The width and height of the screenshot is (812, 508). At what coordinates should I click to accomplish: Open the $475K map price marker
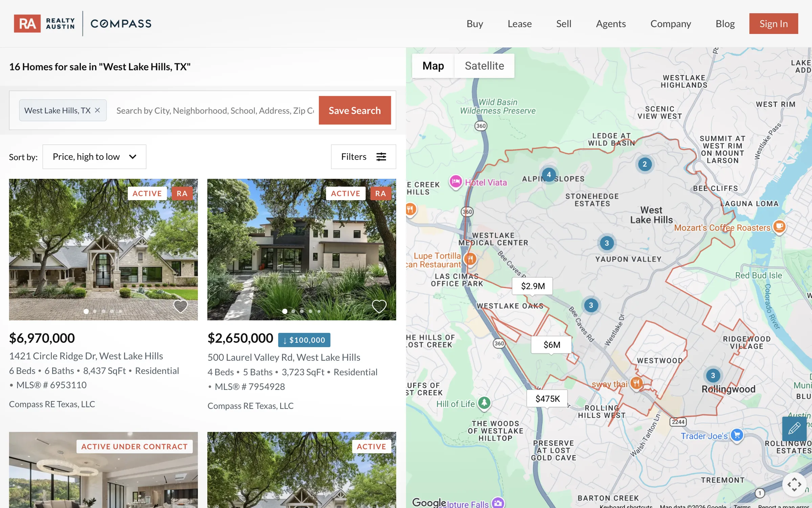click(x=547, y=399)
